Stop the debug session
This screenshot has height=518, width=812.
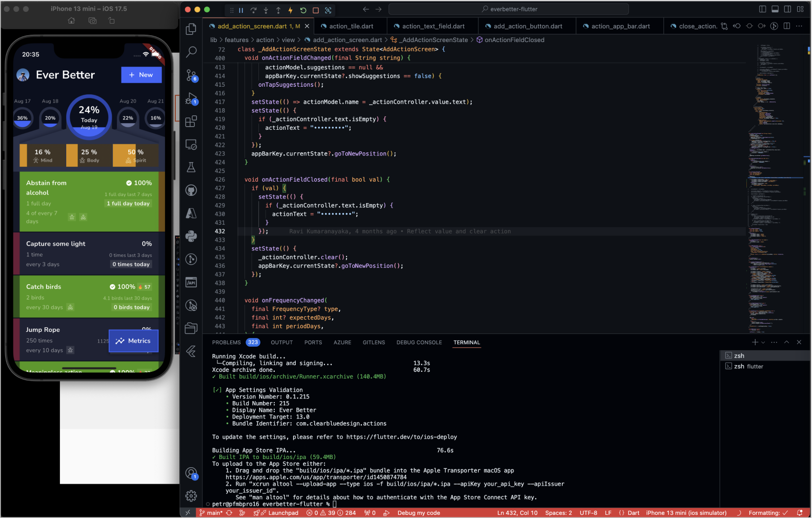click(x=316, y=10)
